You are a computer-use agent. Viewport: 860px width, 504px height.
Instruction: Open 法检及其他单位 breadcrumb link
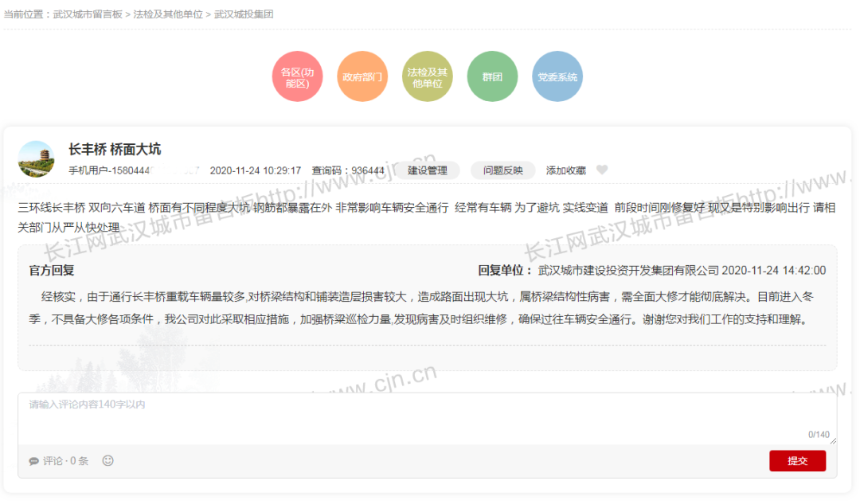tap(168, 14)
